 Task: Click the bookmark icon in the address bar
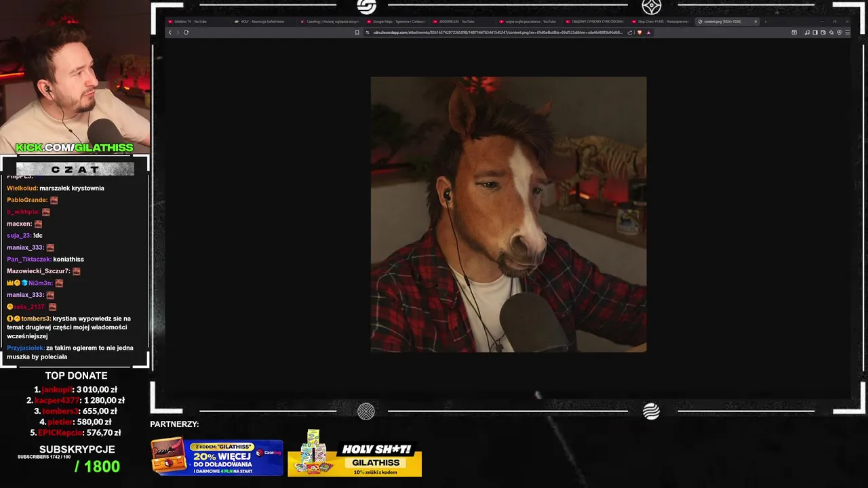(x=357, y=32)
